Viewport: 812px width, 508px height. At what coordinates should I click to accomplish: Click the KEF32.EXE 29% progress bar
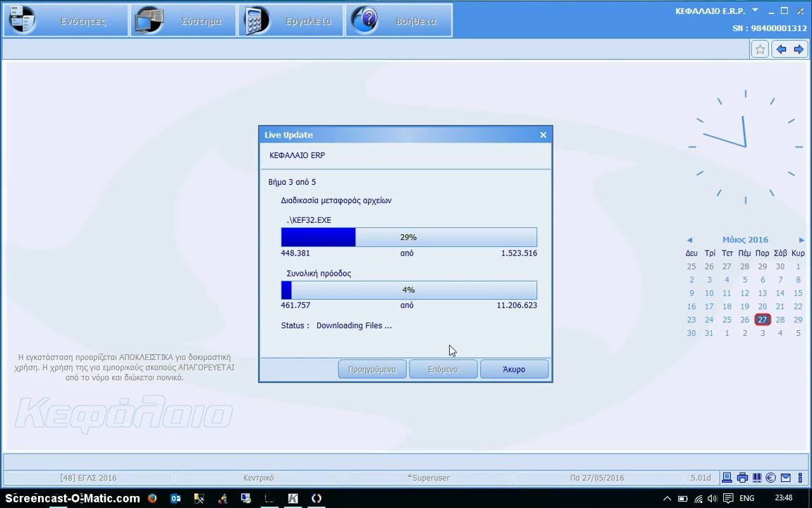pyautogui.click(x=409, y=237)
